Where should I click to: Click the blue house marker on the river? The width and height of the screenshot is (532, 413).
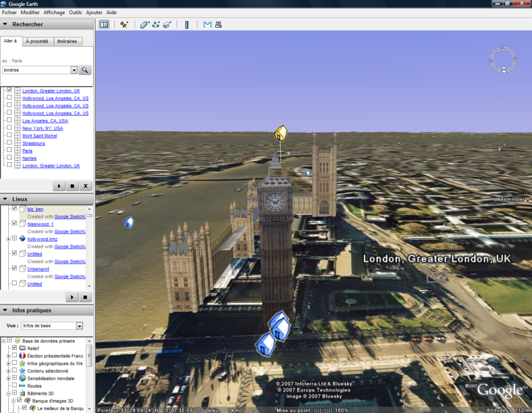(129, 223)
